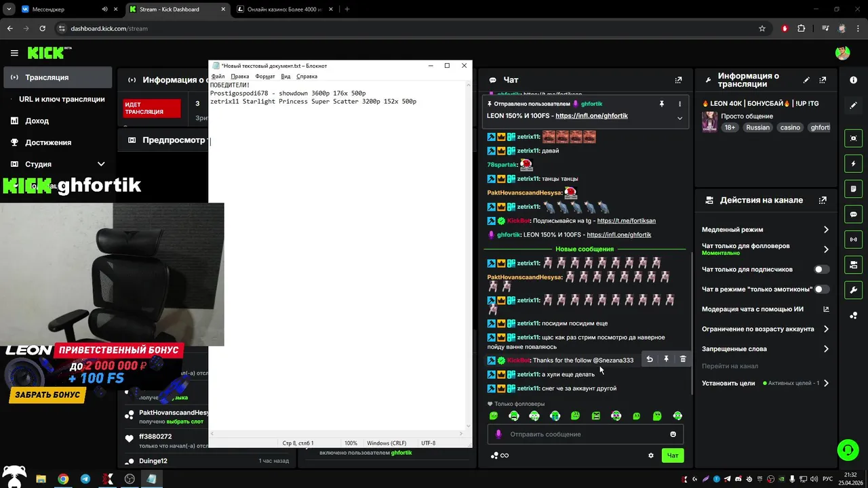This screenshot has width=868, height=488.
Task: Open info icon in right sidebar
Action: click(853, 80)
